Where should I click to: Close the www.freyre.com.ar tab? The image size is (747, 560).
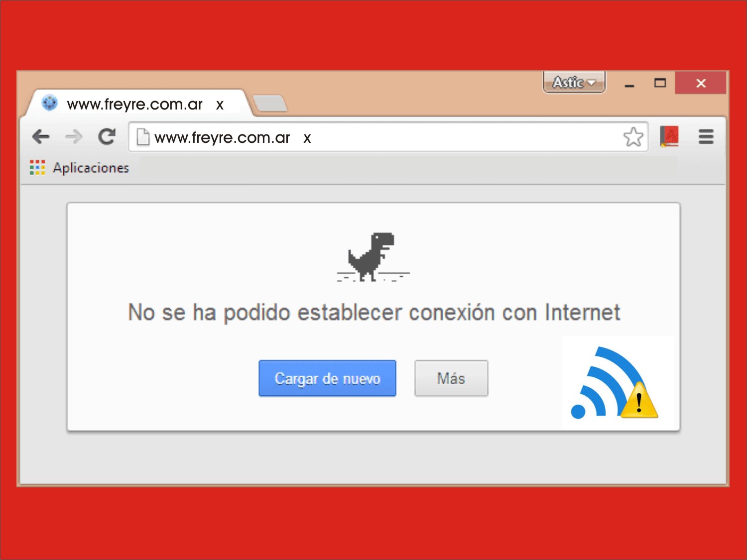tap(220, 105)
